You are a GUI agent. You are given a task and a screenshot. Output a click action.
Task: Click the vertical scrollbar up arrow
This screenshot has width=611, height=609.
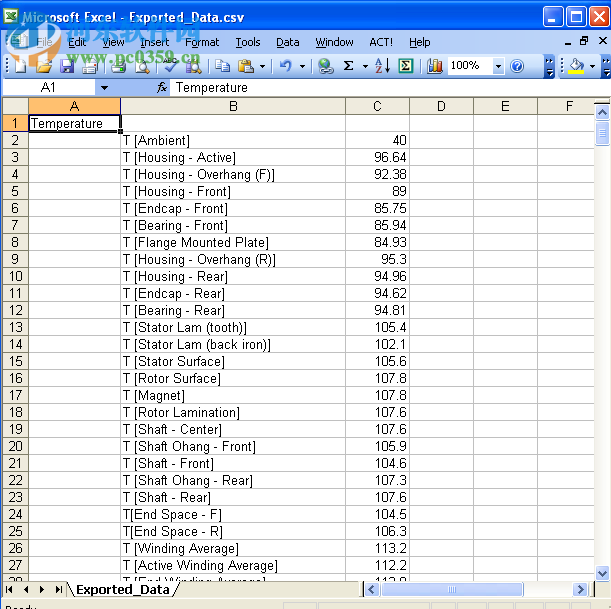tap(602, 113)
